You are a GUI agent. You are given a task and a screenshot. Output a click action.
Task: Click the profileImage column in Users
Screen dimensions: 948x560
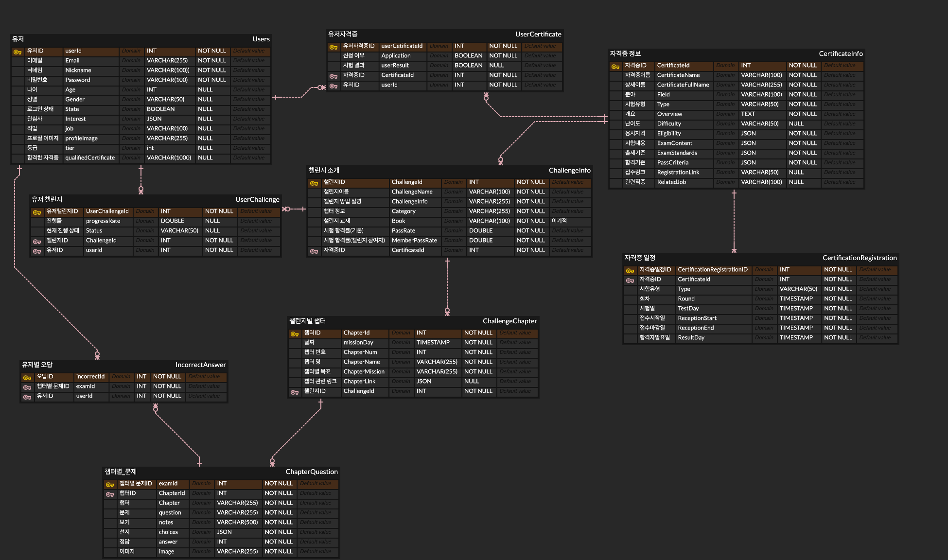coord(81,138)
